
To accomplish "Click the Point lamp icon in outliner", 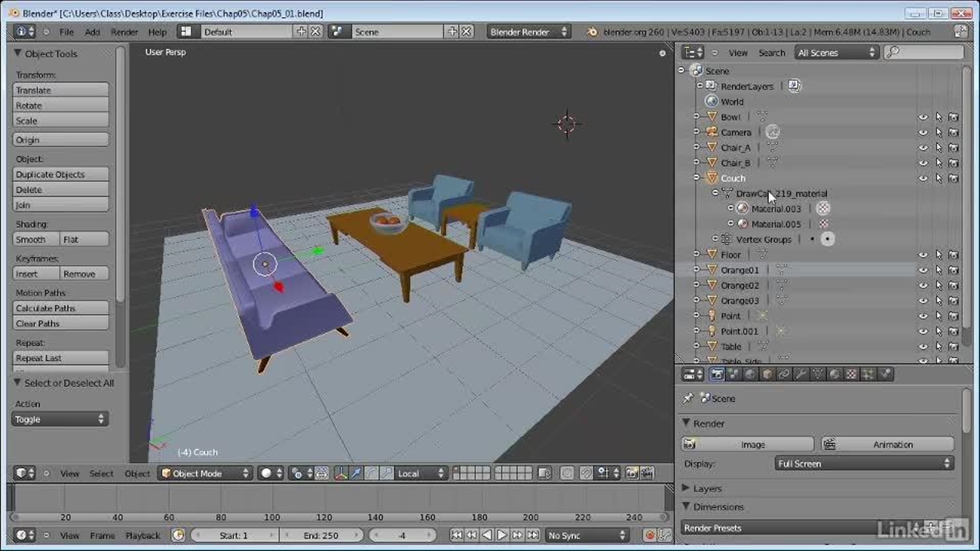I will (x=712, y=316).
